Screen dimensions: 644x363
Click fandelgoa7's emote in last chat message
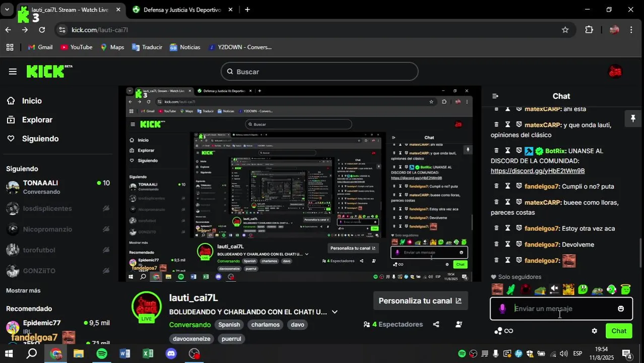pyautogui.click(x=569, y=261)
